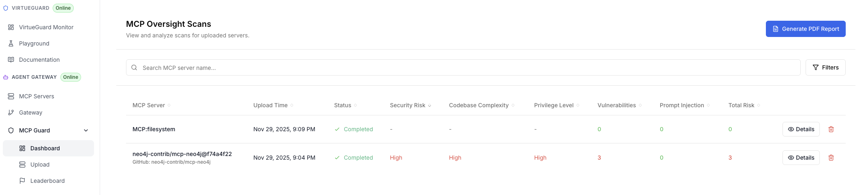Generate the PDF report

[805, 29]
